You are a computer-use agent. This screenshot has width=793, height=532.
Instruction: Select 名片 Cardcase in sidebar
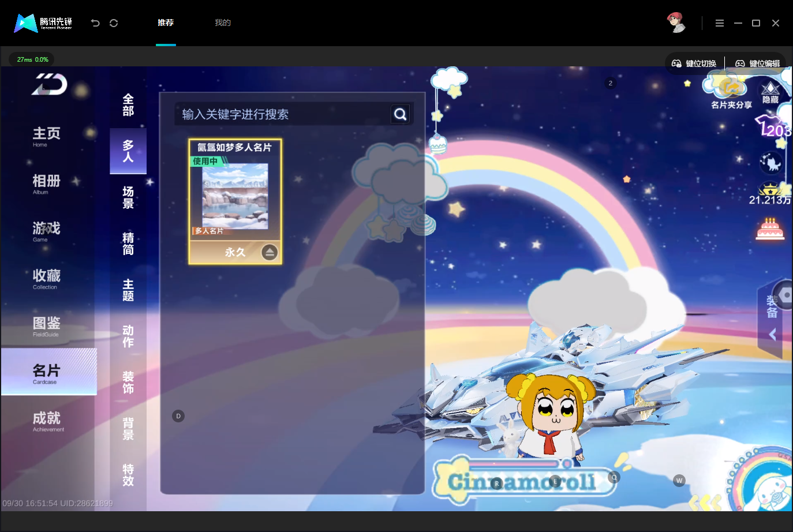click(48, 372)
